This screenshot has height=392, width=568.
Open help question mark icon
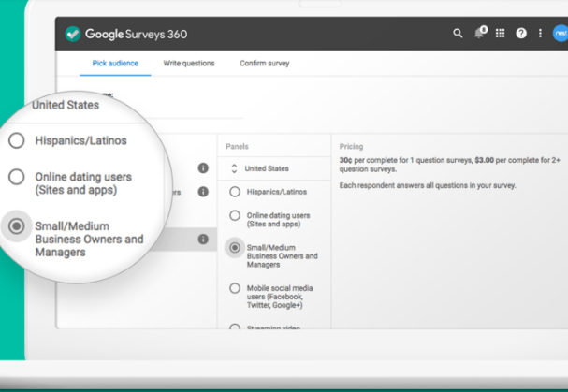tap(521, 34)
